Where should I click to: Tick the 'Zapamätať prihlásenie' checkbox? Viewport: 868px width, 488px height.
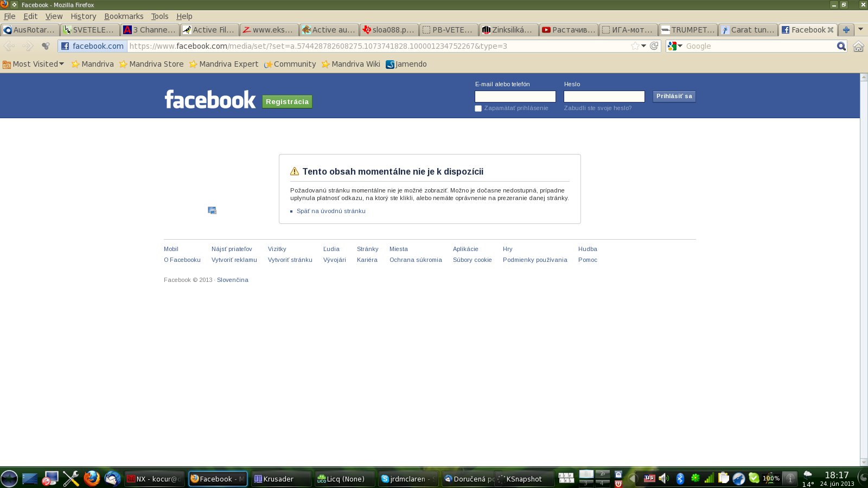click(x=478, y=108)
